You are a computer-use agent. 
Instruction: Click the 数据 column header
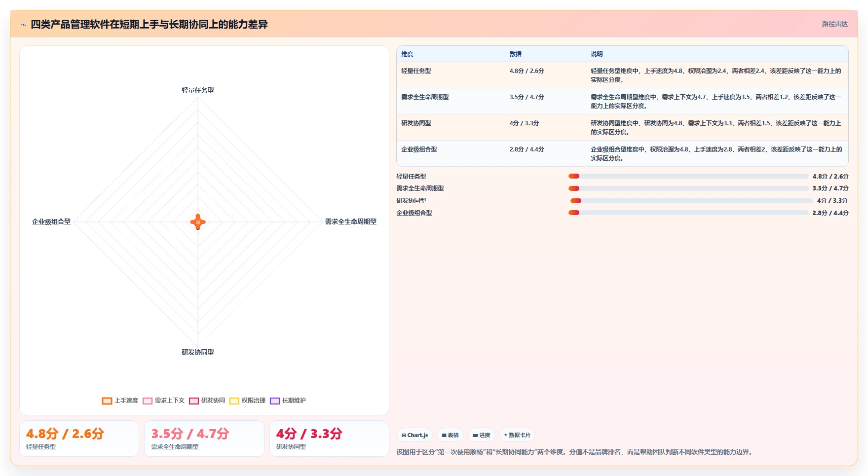pyautogui.click(x=516, y=54)
